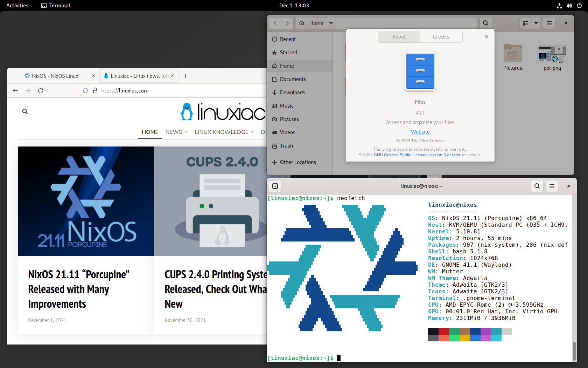Close the NixOS - NixOS Linux browser tab

pos(93,76)
